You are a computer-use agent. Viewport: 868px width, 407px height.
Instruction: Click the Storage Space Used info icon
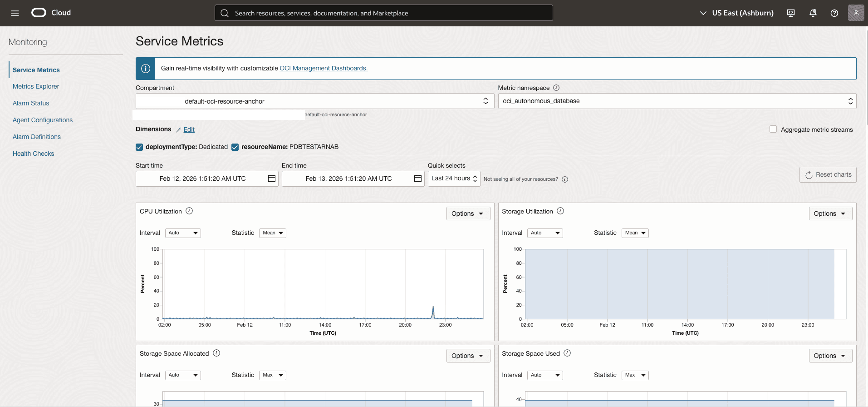(567, 353)
